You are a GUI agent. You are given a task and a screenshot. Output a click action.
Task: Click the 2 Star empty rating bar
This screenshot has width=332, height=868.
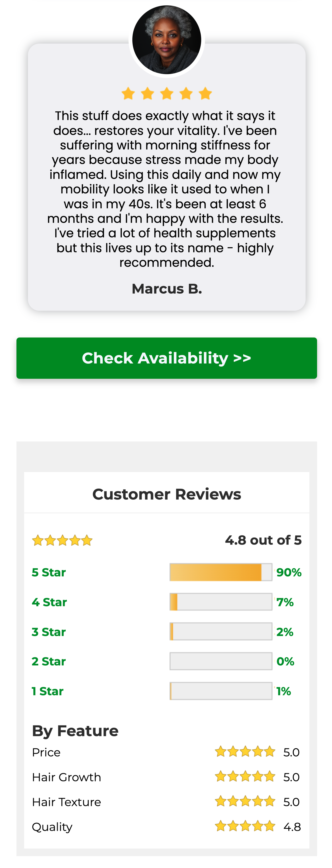221,661
